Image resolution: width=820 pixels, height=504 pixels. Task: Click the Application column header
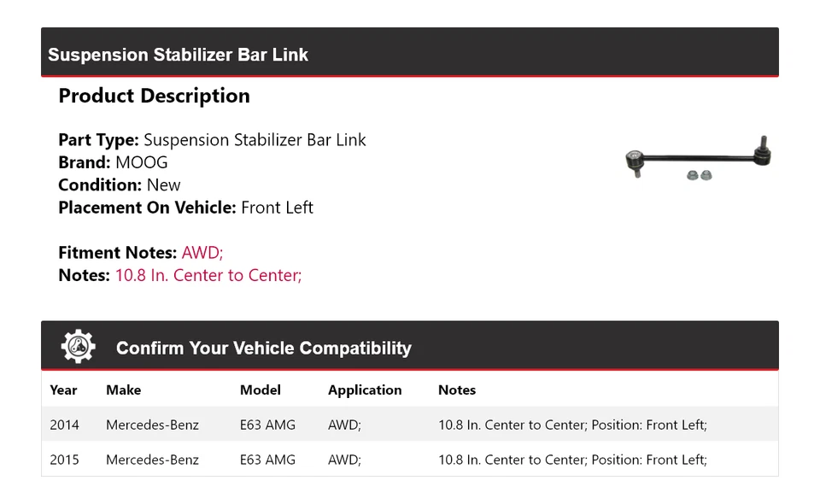tap(365, 390)
